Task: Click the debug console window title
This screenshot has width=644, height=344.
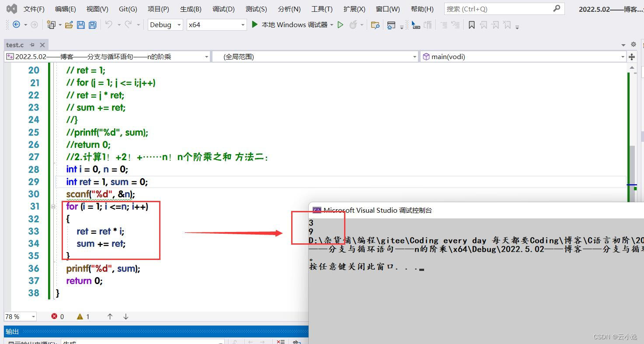Action: point(377,210)
